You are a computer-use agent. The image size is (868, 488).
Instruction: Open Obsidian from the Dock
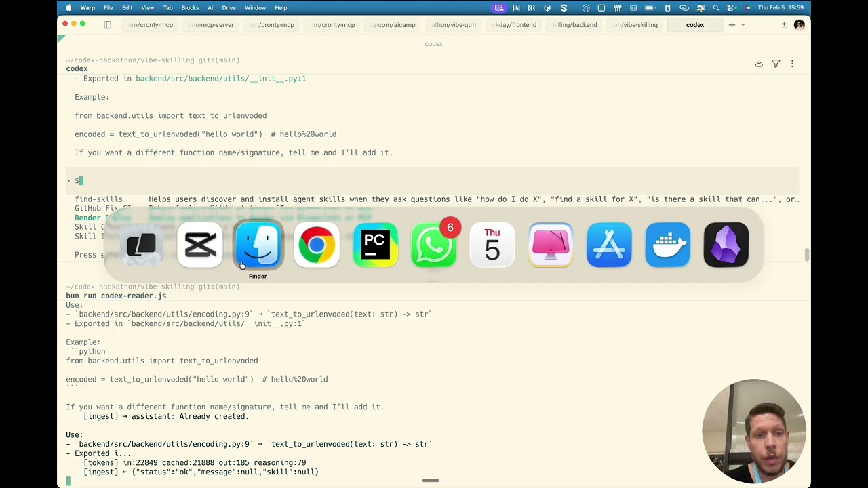(x=726, y=245)
